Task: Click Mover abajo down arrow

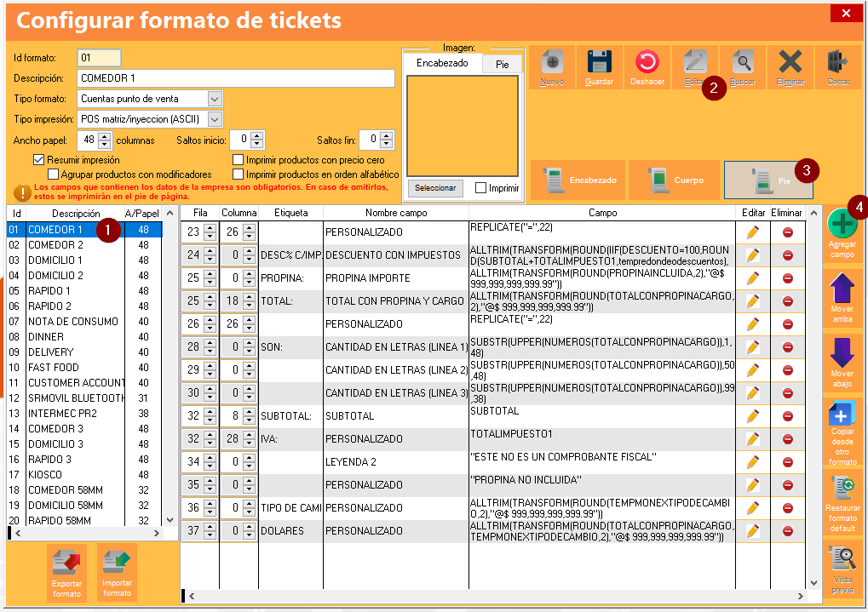Action: (x=842, y=362)
